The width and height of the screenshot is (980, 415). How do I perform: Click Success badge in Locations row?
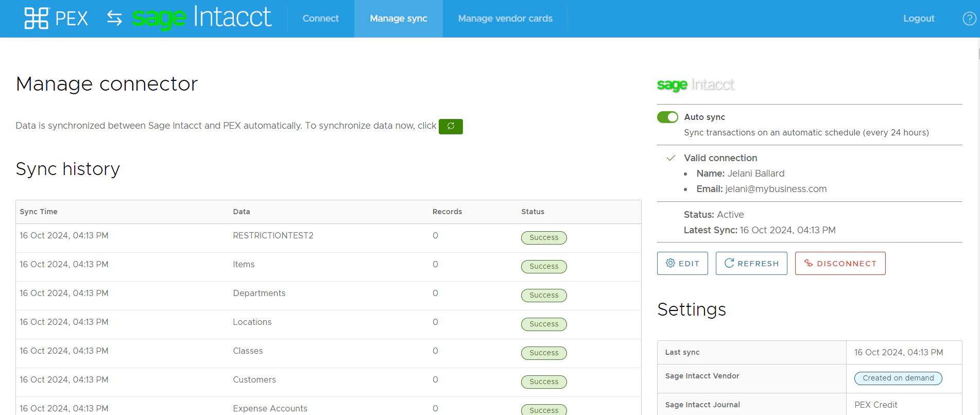coord(544,324)
